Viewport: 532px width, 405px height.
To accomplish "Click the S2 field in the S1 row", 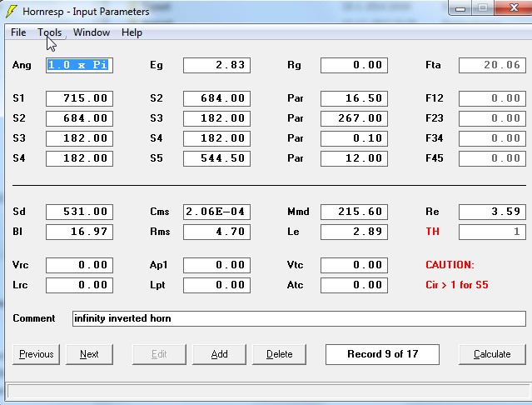I will click(216, 98).
